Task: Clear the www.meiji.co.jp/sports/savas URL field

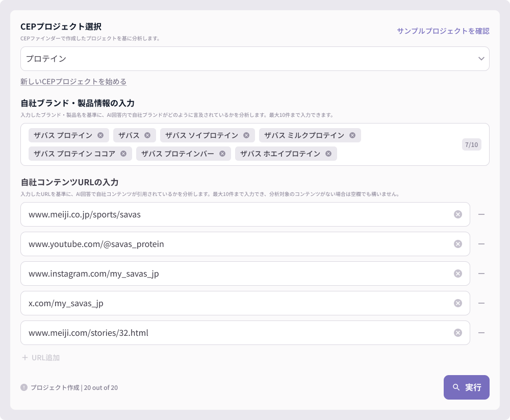Action: [457, 214]
